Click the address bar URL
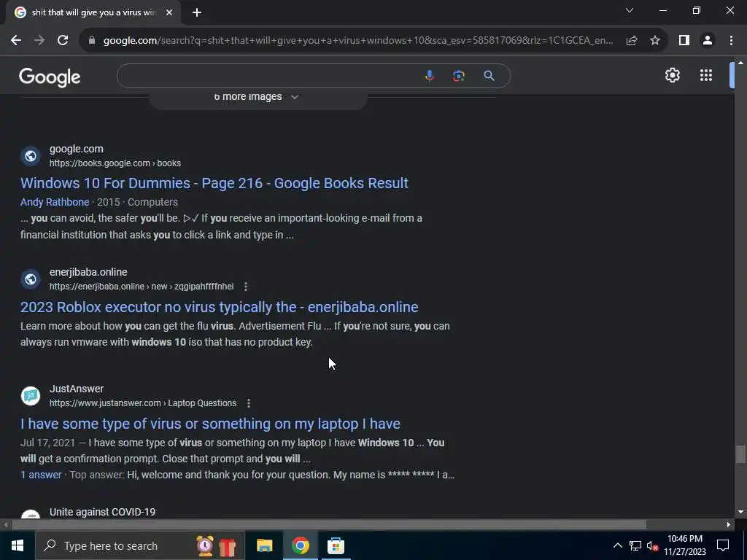The width and height of the screenshot is (747, 560). [x=357, y=41]
